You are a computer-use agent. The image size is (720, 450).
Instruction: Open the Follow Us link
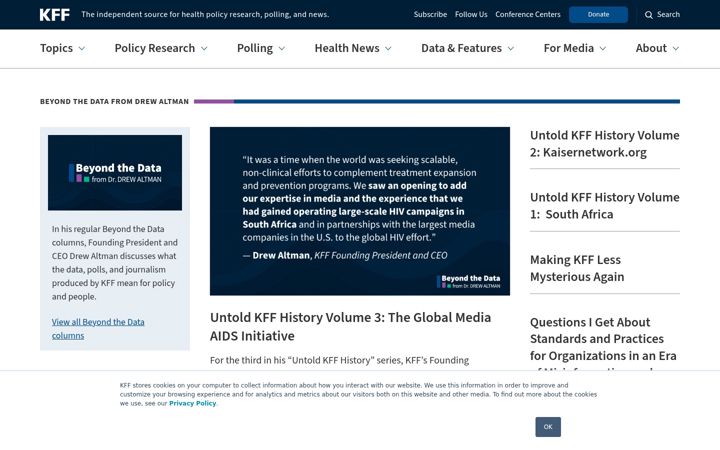point(471,14)
